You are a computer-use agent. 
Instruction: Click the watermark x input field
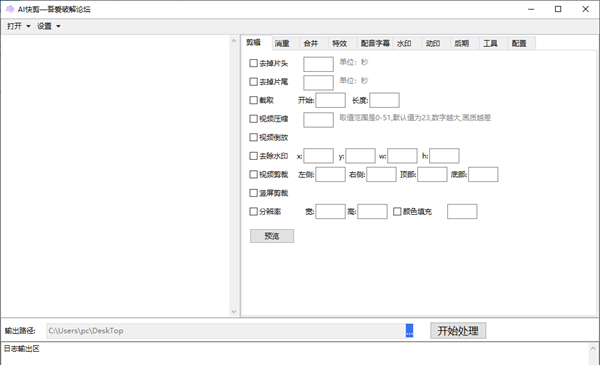tap(319, 156)
